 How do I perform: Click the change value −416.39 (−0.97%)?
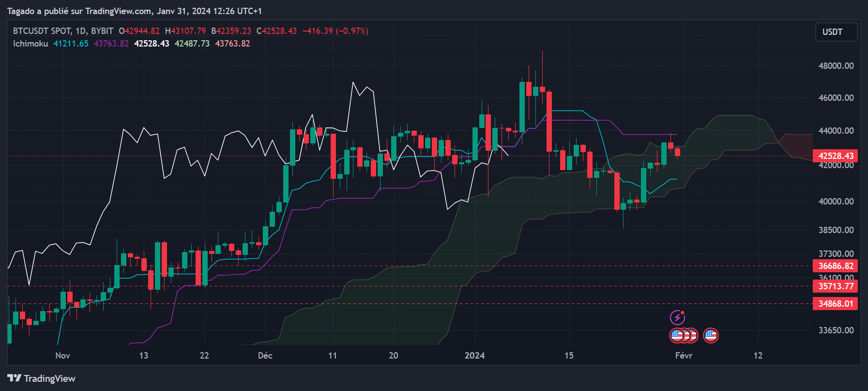[335, 31]
